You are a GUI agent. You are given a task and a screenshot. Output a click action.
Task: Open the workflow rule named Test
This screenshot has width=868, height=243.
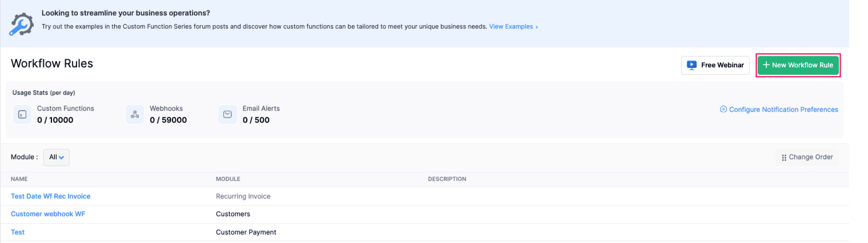(18, 232)
